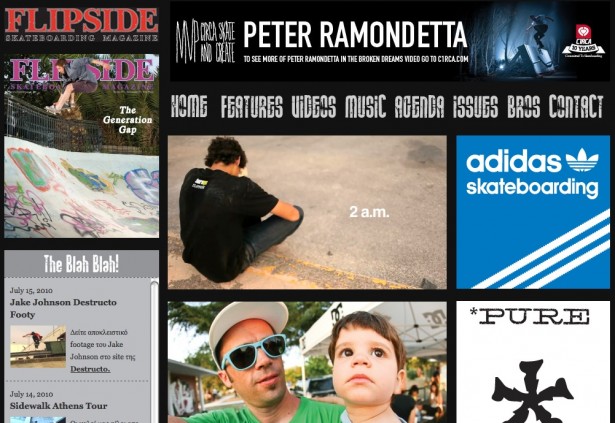Open the Jake Johnson skate thumbnail

coord(38,346)
